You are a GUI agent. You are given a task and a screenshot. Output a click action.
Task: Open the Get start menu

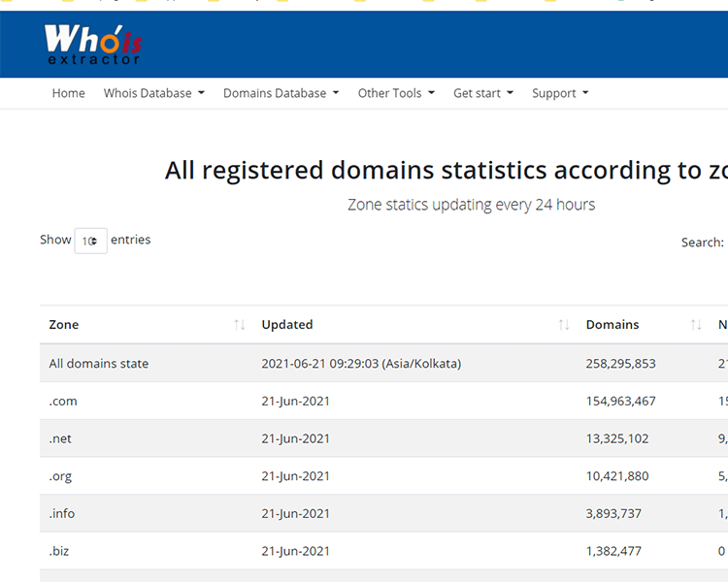483,93
